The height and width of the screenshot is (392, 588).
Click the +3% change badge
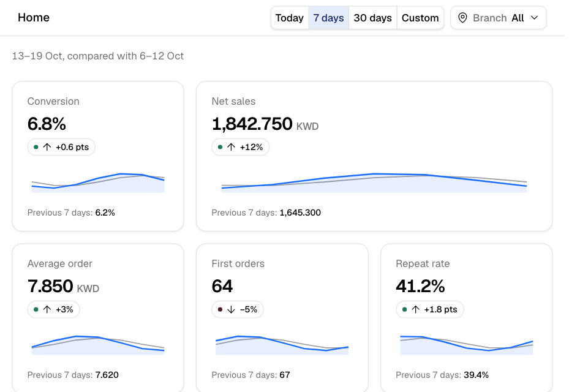[54, 309]
